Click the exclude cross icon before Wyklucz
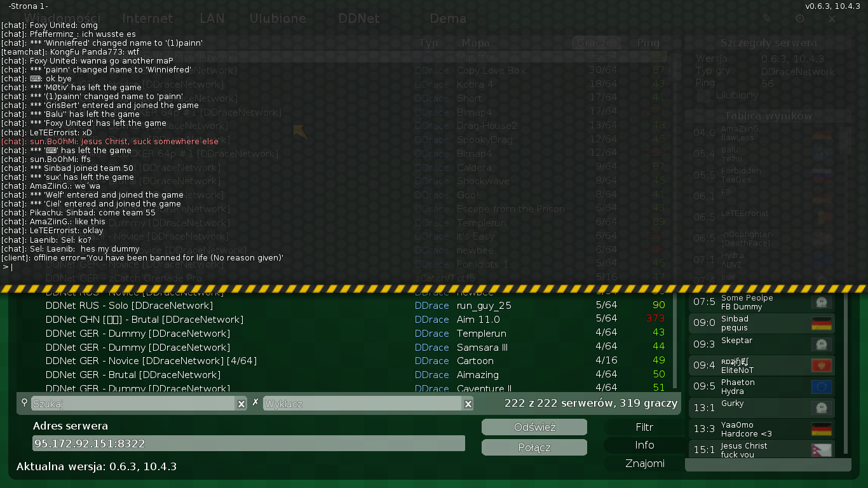868x488 pixels. (x=255, y=403)
